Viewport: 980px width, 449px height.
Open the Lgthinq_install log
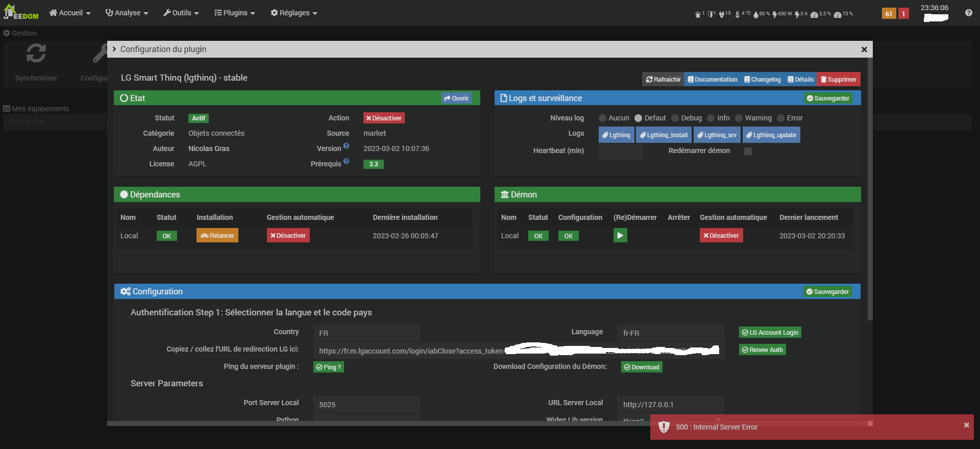(x=664, y=135)
